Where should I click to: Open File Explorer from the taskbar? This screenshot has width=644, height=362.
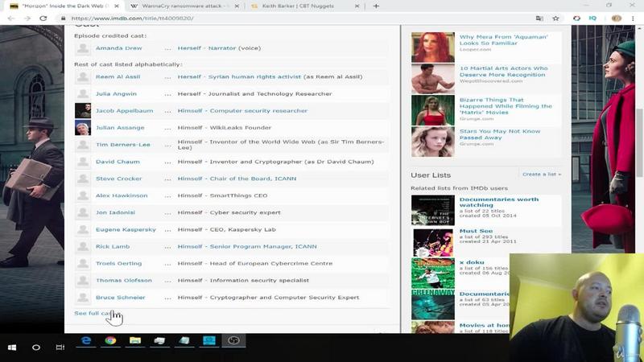pyautogui.click(x=135, y=340)
